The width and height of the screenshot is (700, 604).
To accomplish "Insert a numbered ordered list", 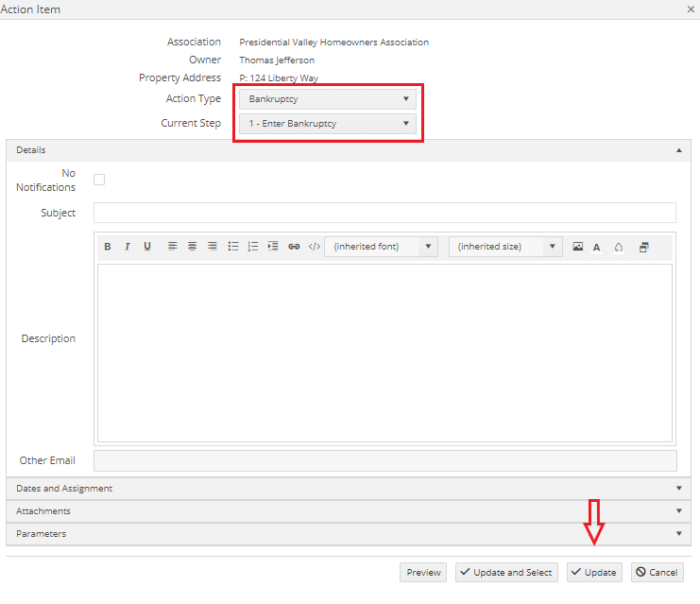I will [253, 247].
